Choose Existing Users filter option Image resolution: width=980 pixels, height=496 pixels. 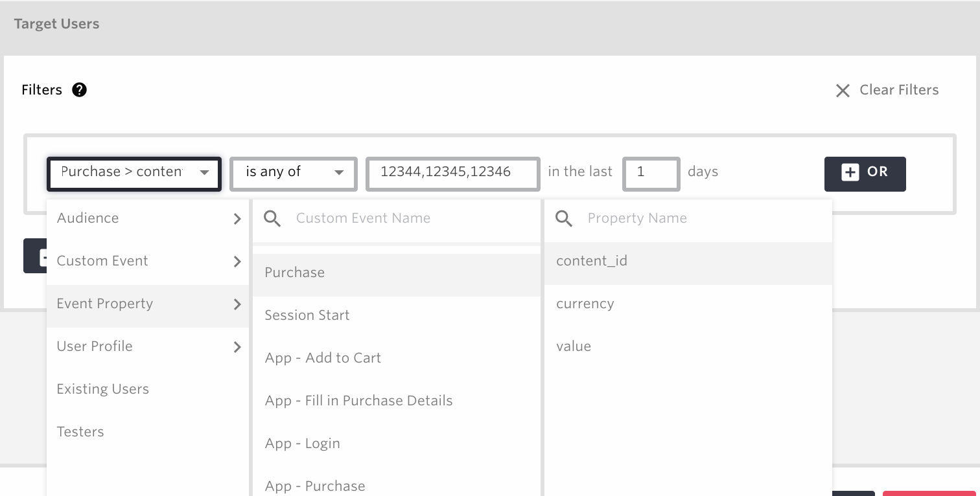(148, 389)
